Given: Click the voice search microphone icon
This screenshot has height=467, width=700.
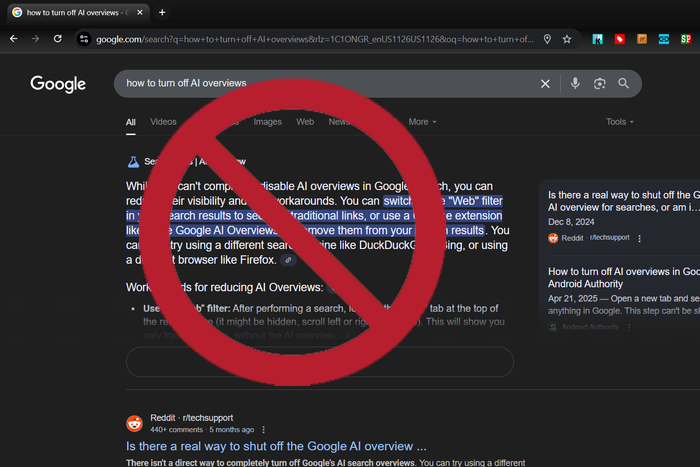Looking at the screenshot, I should [575, 84].
